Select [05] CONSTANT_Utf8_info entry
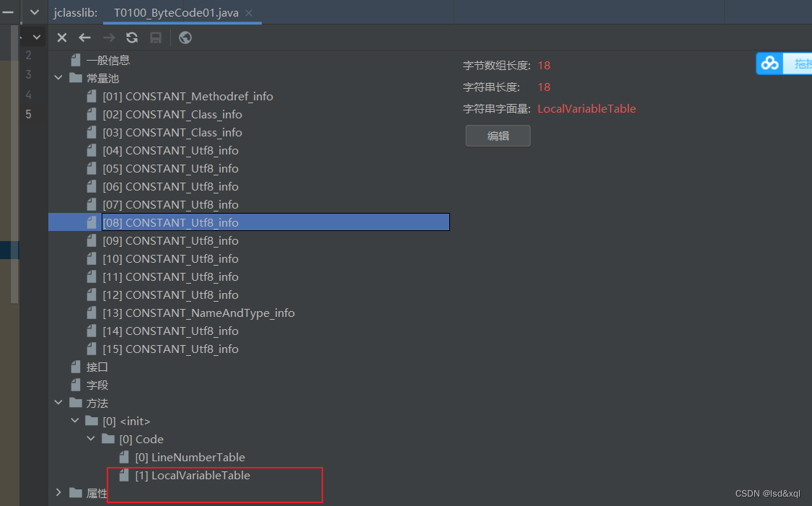 pyautogui.click(x=170, y=169)
